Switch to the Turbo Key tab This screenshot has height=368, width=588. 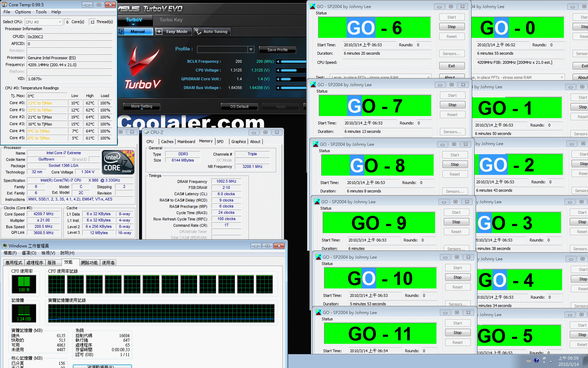pos(171,20)
